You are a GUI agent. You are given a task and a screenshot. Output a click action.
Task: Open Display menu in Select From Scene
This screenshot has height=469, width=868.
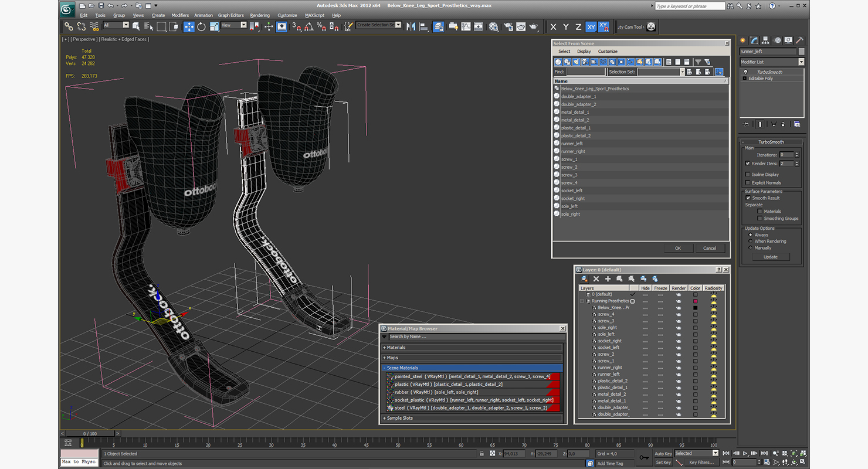click(x=584, y=52)
